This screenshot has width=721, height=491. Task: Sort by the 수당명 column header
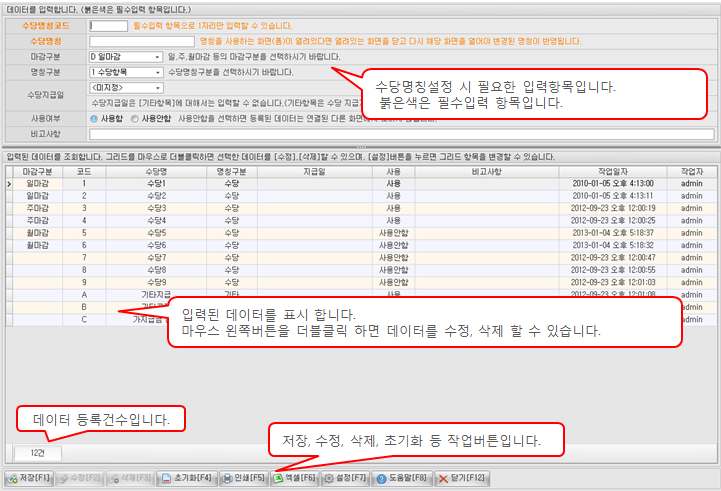tap(156, 171)
